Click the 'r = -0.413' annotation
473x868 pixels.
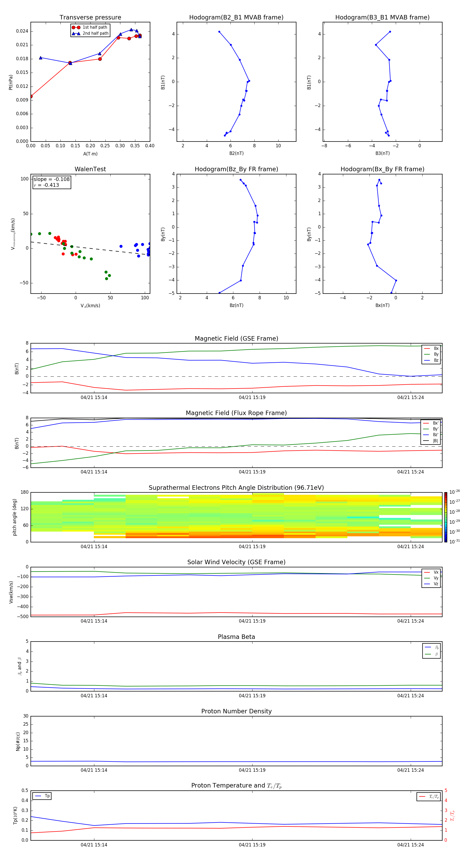[47, 185]
